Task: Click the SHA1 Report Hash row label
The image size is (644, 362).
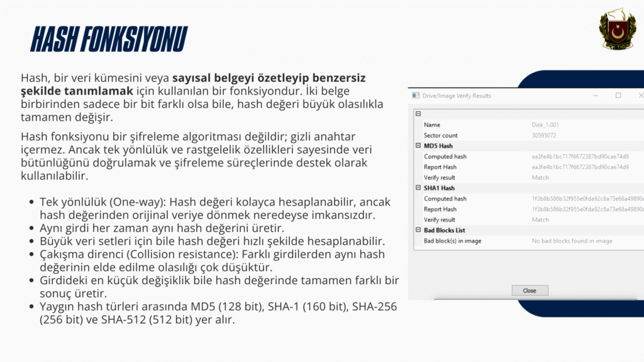Action: click(440, 209)
